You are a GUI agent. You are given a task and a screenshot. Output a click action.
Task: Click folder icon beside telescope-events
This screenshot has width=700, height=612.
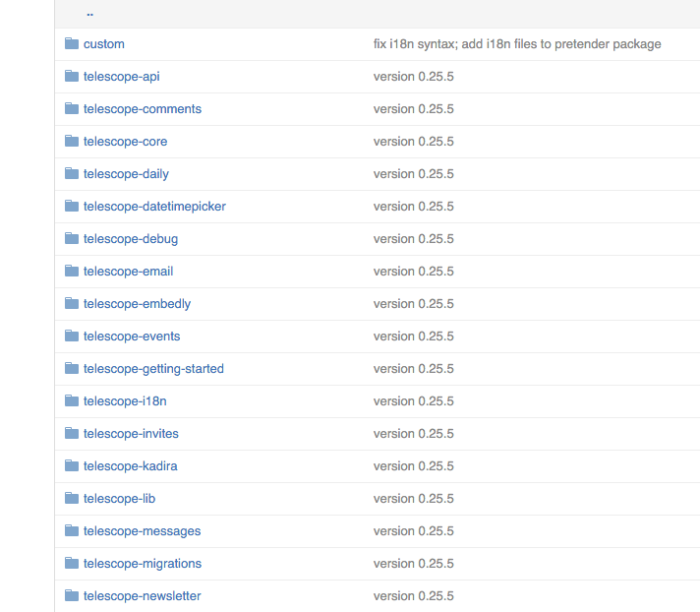pyautogui.click(x=72, y=336)
